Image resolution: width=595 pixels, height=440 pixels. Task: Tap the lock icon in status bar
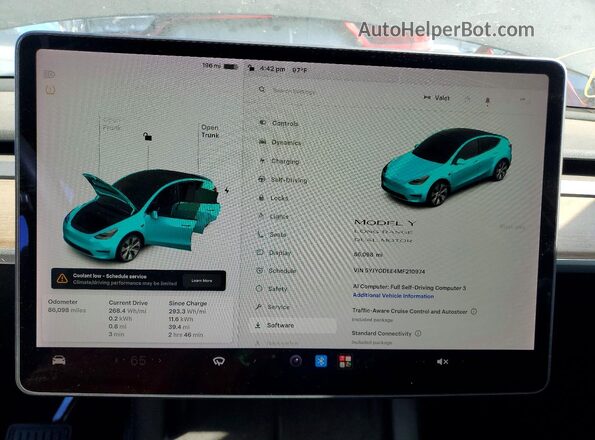pos(251,68)
